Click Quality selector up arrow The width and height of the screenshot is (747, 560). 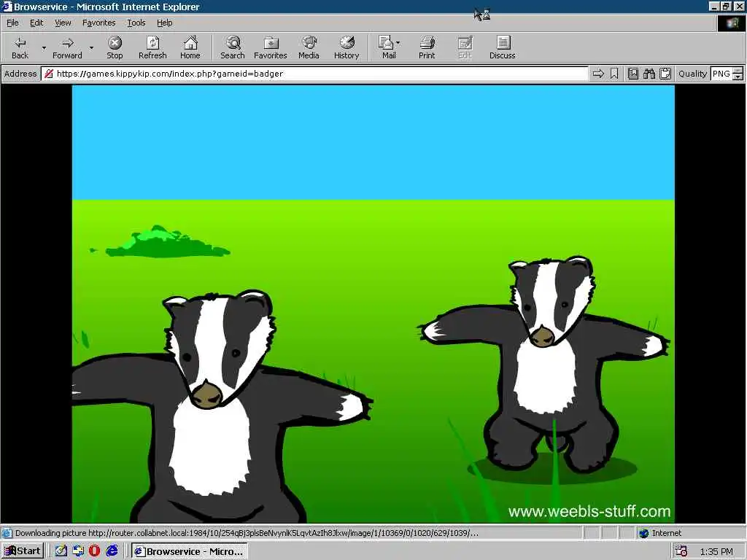pos(738,70)
